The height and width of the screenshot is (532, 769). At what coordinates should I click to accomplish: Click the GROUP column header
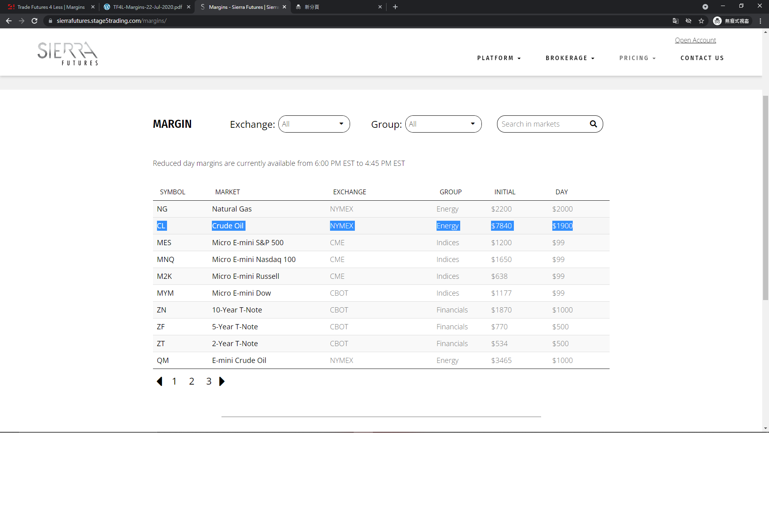[451, 192]
